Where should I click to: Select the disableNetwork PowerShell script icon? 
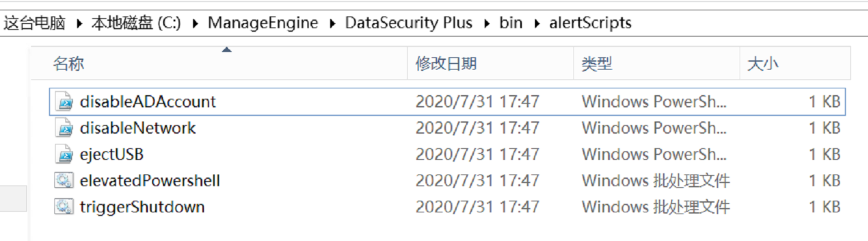tap(64, 128)
